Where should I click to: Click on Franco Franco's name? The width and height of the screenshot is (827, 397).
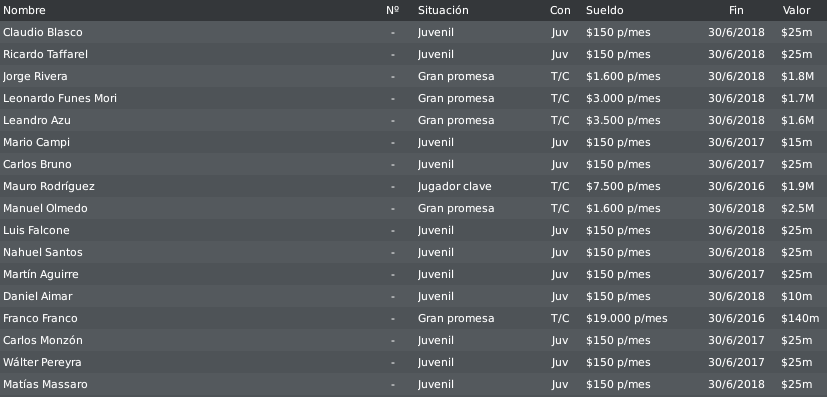pyautogui.click(x=40, y=318)
